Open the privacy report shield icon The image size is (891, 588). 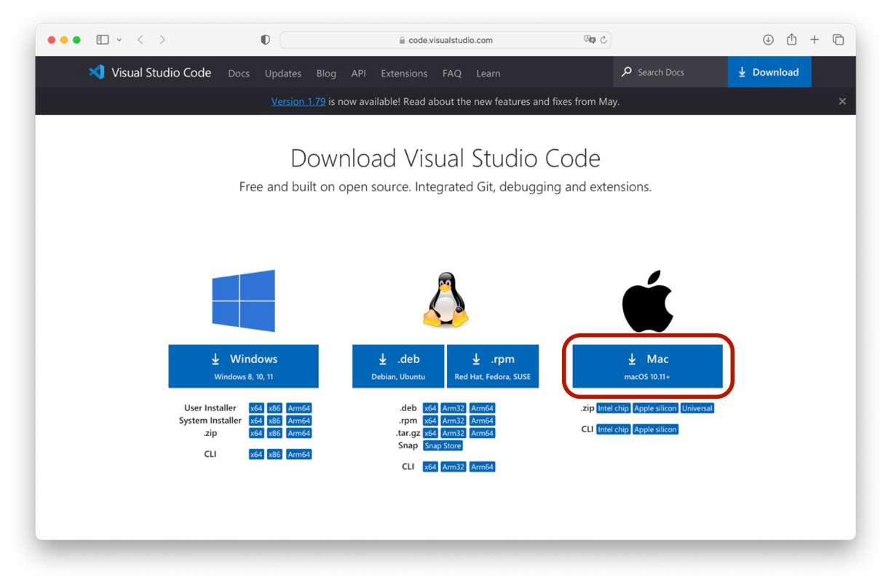265,40
